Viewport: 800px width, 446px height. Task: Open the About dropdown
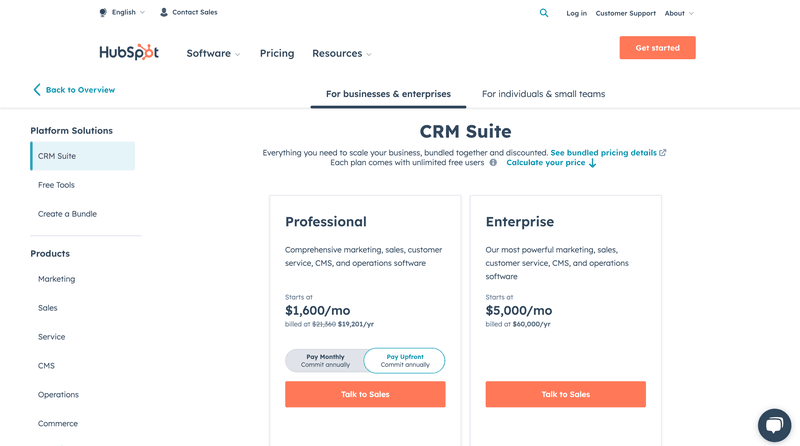(x=678, y=13)
